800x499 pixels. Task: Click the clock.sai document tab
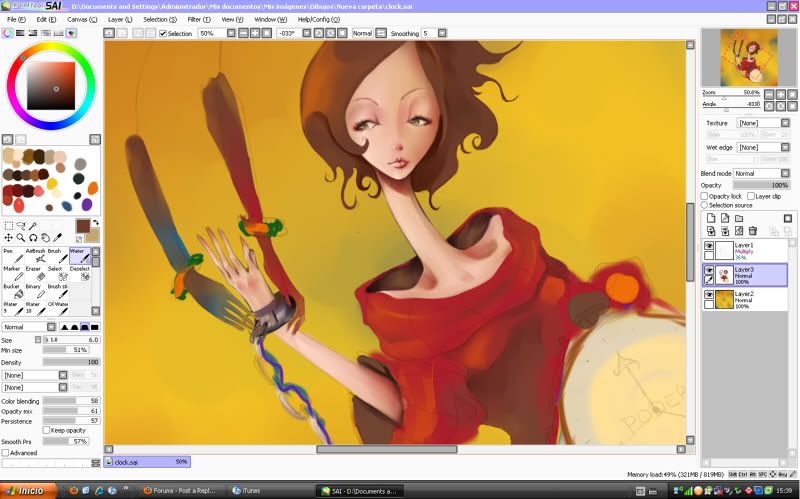(x=147, y=462)
